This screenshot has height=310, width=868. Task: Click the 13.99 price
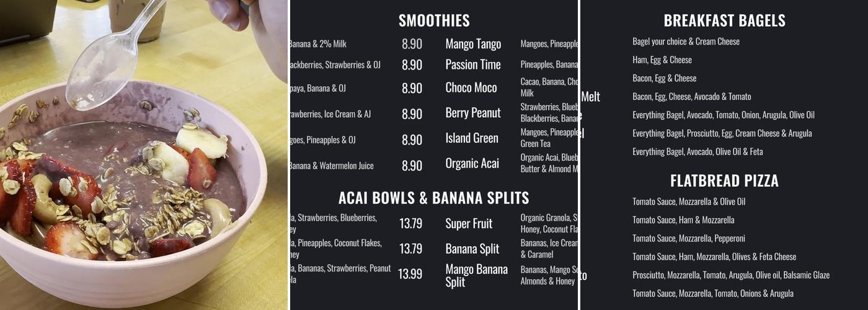410,274
